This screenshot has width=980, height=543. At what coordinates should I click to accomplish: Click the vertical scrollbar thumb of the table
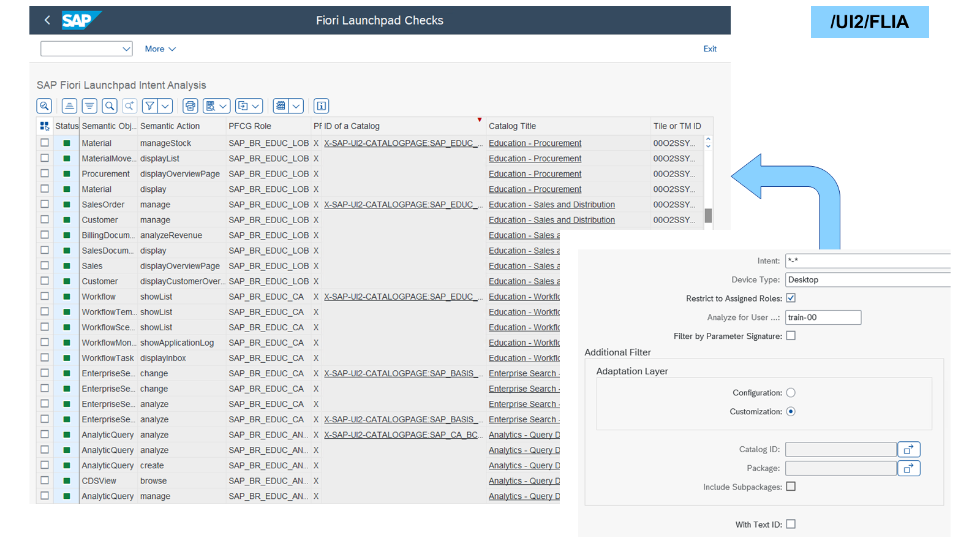point(708,216)
